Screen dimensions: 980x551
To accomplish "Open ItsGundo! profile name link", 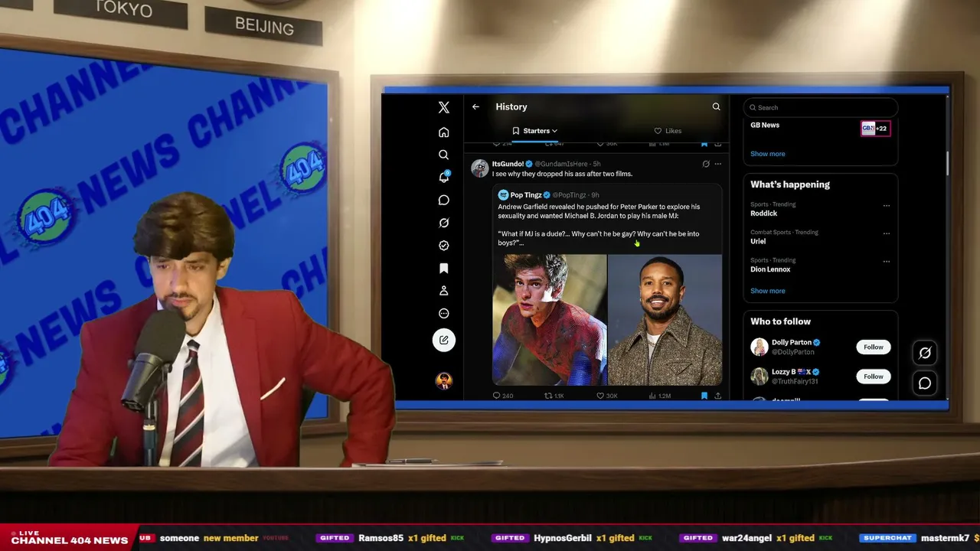I will [x=508, y=164].
